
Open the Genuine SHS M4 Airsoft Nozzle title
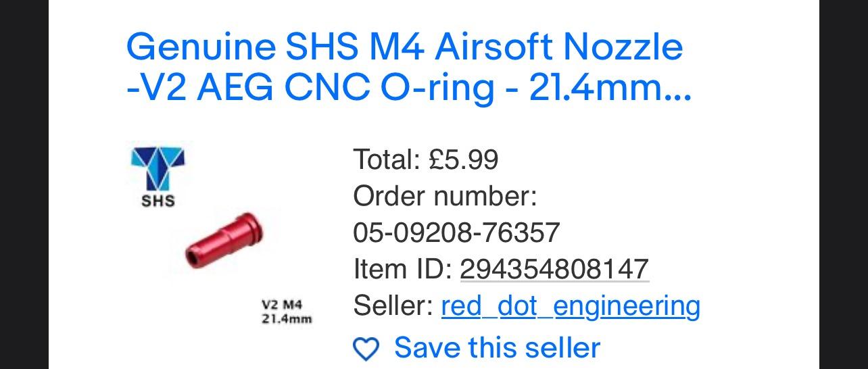click(x=404, y=47)
